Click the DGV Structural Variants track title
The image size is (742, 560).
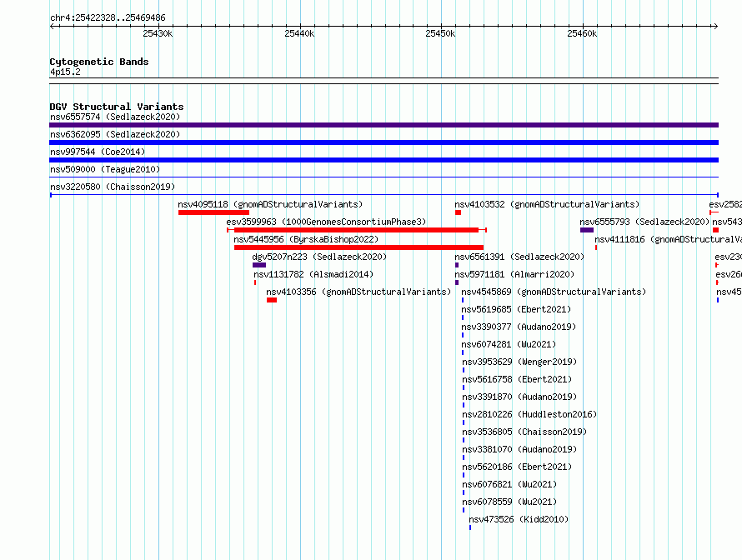point(117,107)
